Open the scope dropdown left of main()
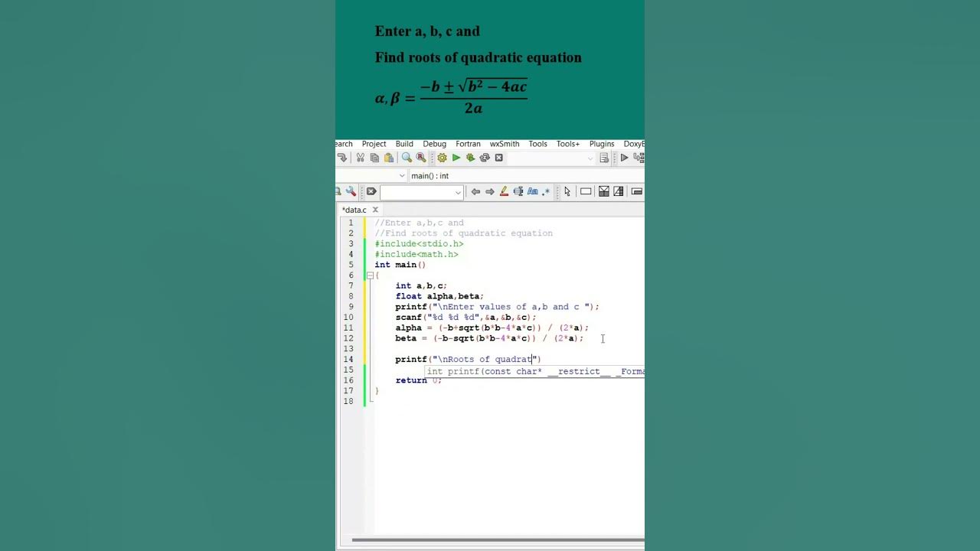The width and height of the screenshot is (980, 551). 402,175
